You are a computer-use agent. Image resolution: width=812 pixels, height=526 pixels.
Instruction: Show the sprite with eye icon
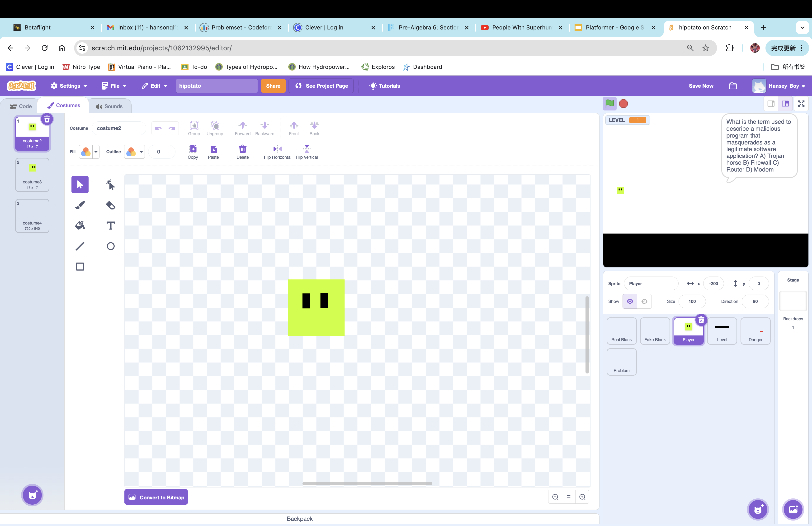click(630, 301)
